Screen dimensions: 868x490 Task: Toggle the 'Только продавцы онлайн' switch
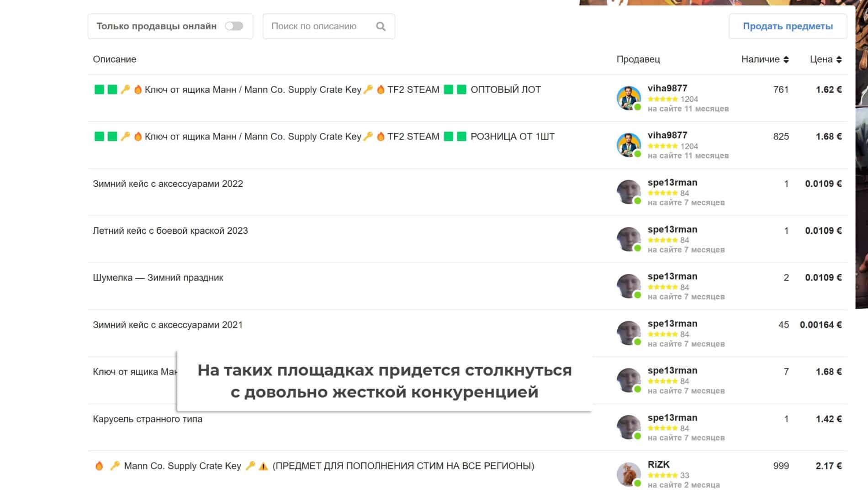tap(234, 26)
